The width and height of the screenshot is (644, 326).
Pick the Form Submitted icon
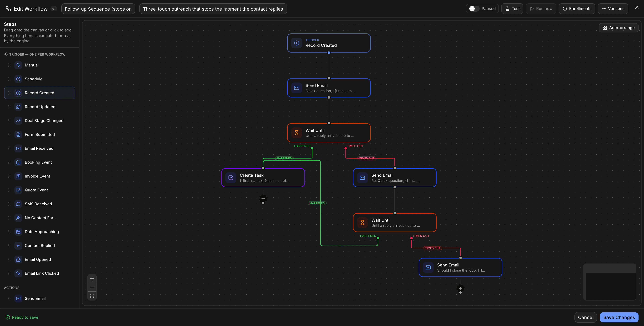(x=18, y=135)
